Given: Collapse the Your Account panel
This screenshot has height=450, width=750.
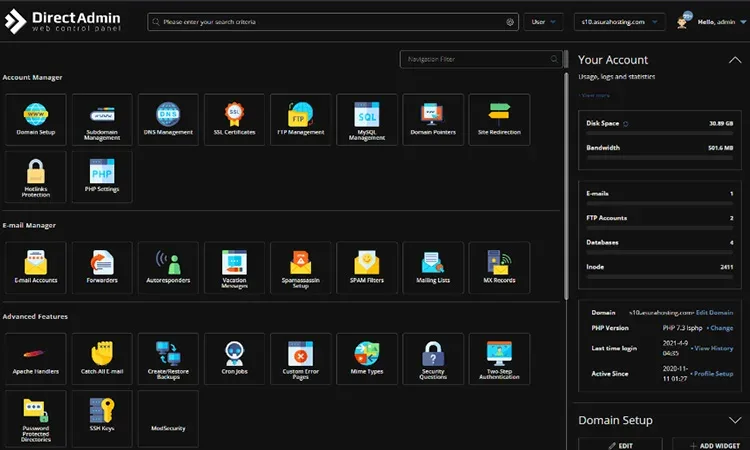Looking at the screenshot, I should (x=735, y=60).
